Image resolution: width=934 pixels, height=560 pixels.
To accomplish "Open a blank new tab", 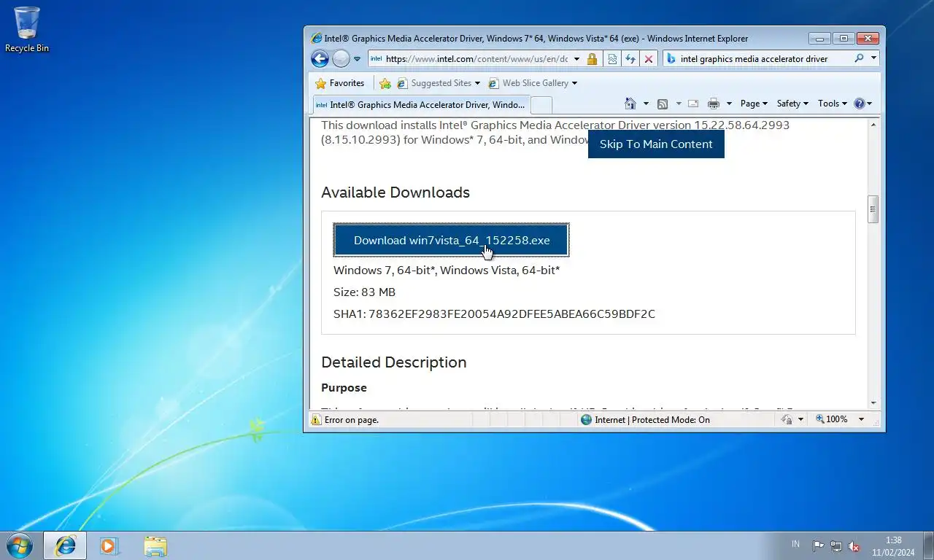I will [x=541, y=105].
